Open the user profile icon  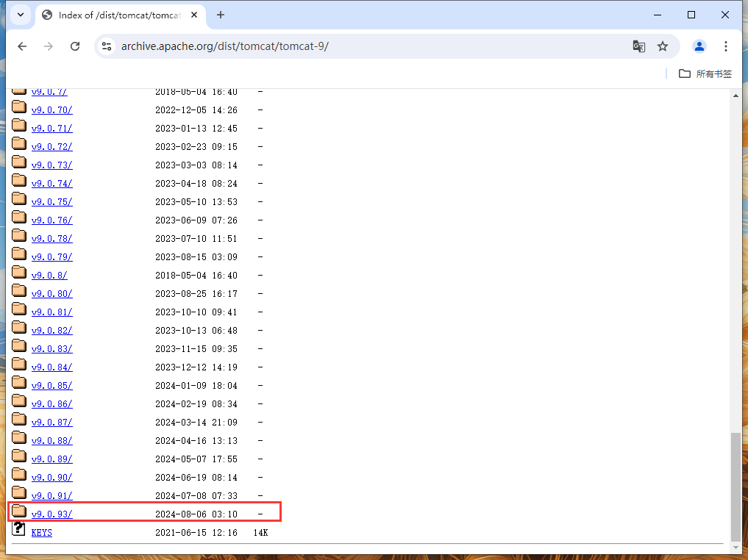click(x=699, y=46)
